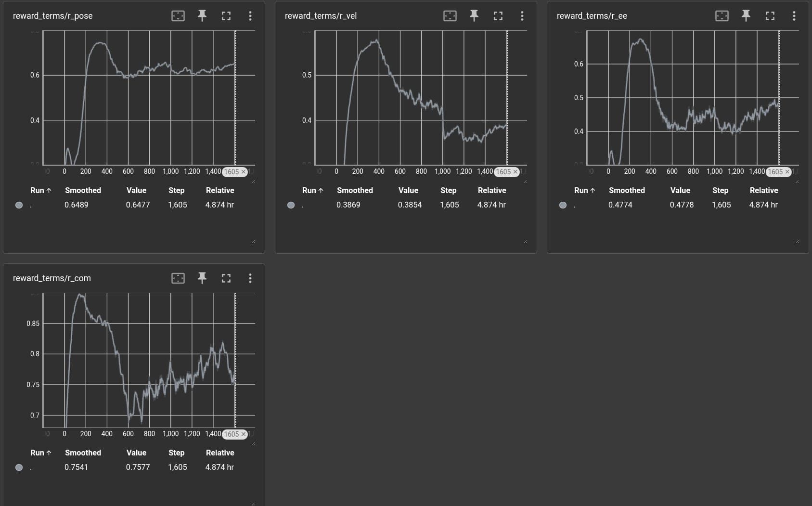Fit domain to data on r_ee chart
Image resolution: width=812 pixels, height=506 pixels.
tap(722, 16)
